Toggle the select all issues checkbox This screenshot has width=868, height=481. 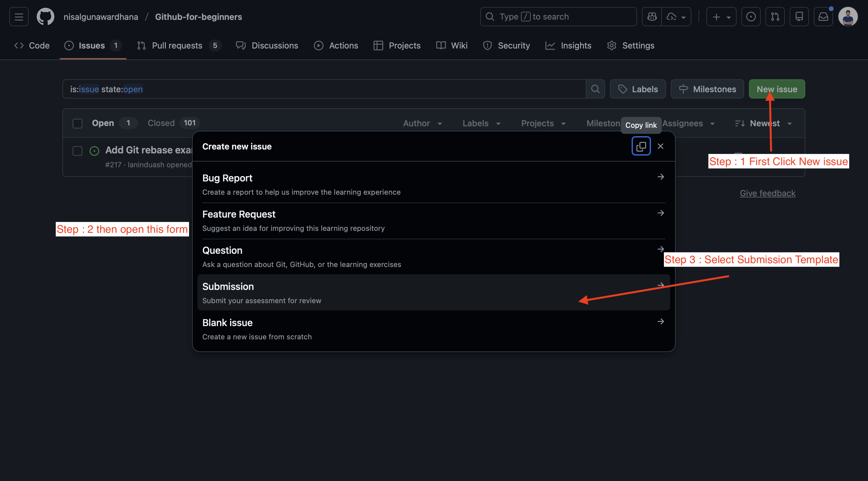77,123
